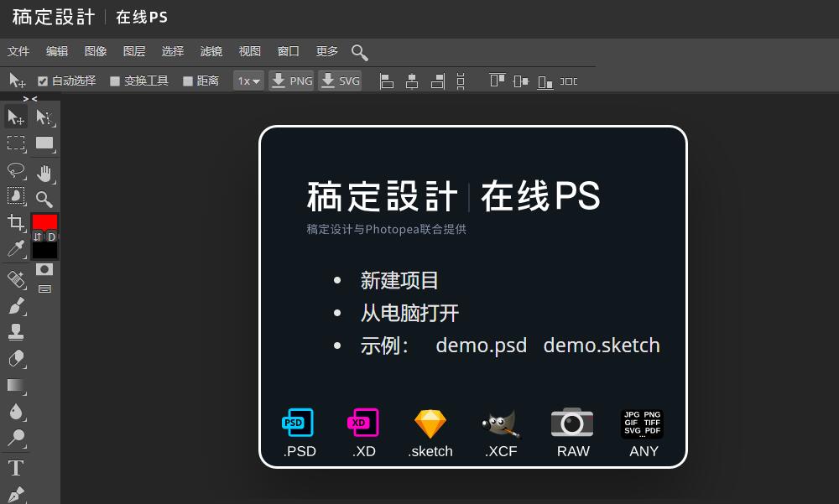The height and width of the screenshot is (504, 839).
Task: Open the 图层 menu
Action: (133, 51)
